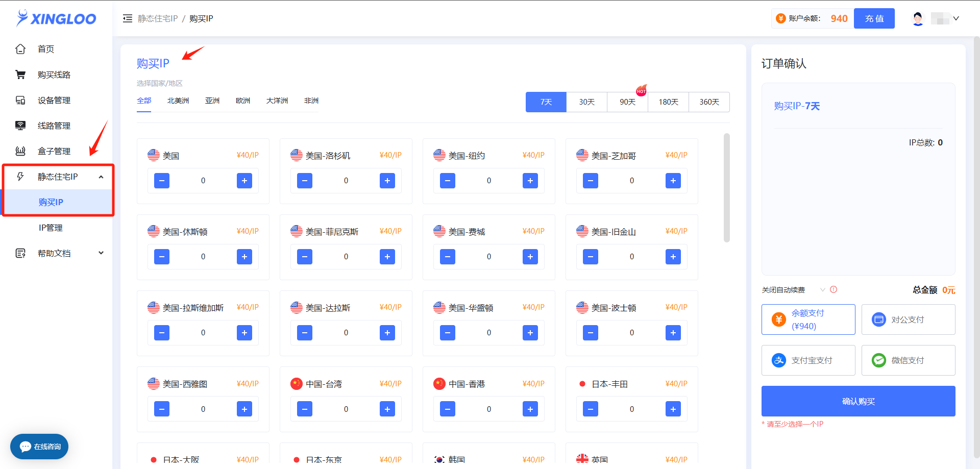Click the IP list vertical scrollbar

(x=726, y=188)
